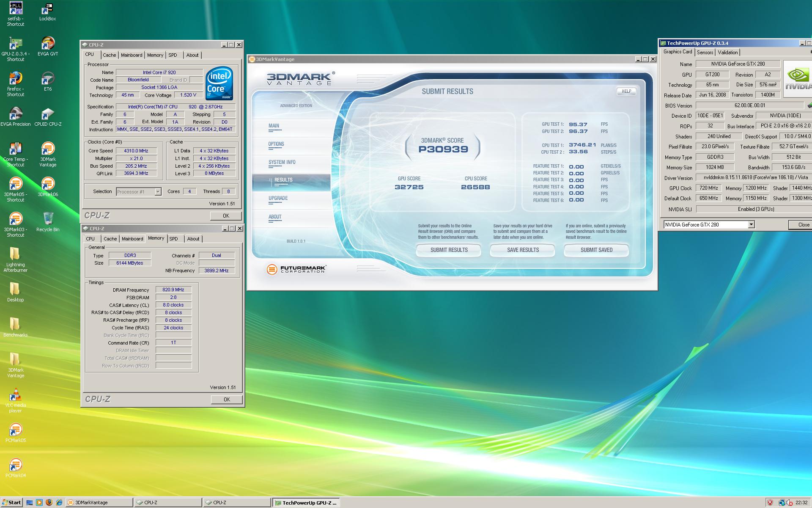Click the red shield tray icon
The image size is (812, 508).
pyautogui.click(x=770, y=502)
